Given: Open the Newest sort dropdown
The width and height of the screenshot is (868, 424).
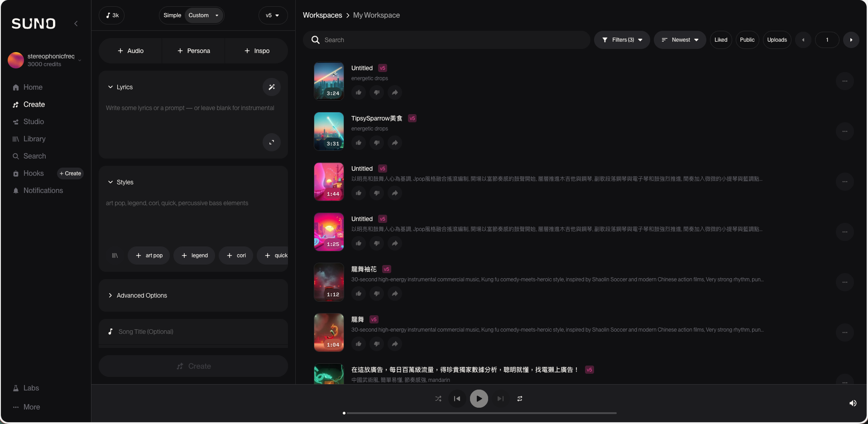Looking at the screenshot, I should (x=679, y=40).
